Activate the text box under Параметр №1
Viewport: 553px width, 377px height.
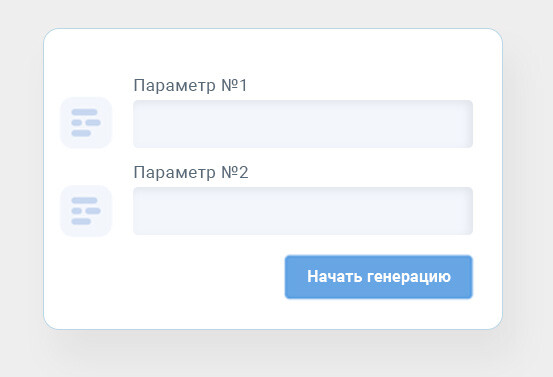[303, 124]
